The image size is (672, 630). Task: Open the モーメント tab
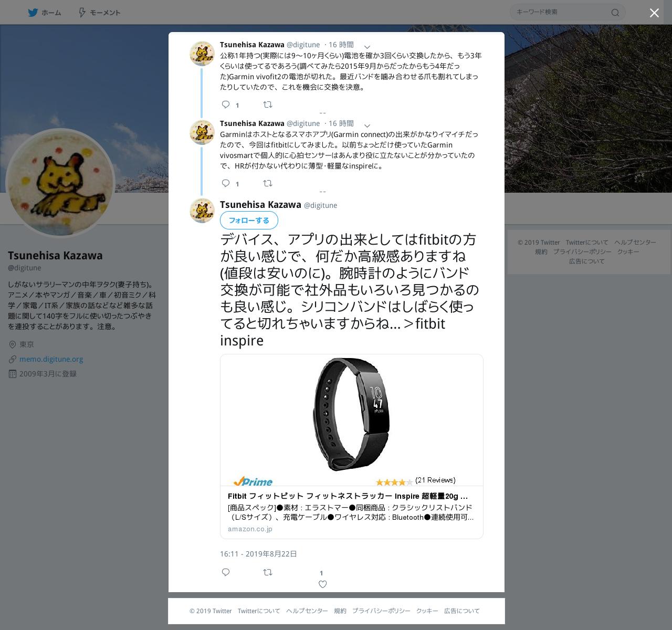pyautogui.click(x=99, y=13)
